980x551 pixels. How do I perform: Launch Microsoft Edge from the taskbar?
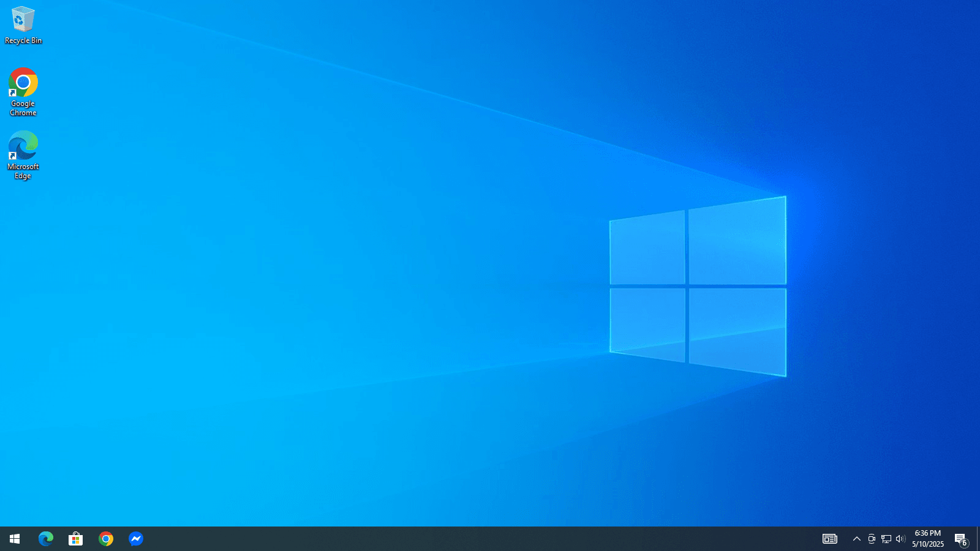pos(45,539)
